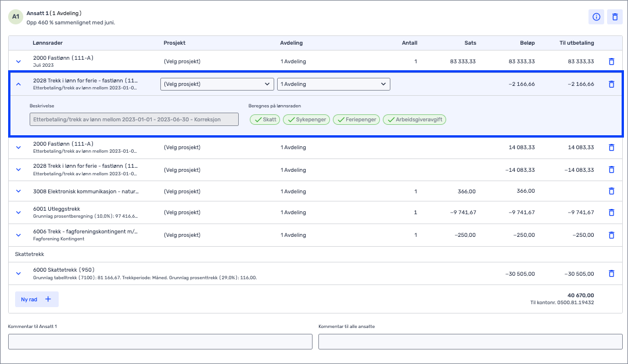Click the Prosjekt column header

click(175, 43)
